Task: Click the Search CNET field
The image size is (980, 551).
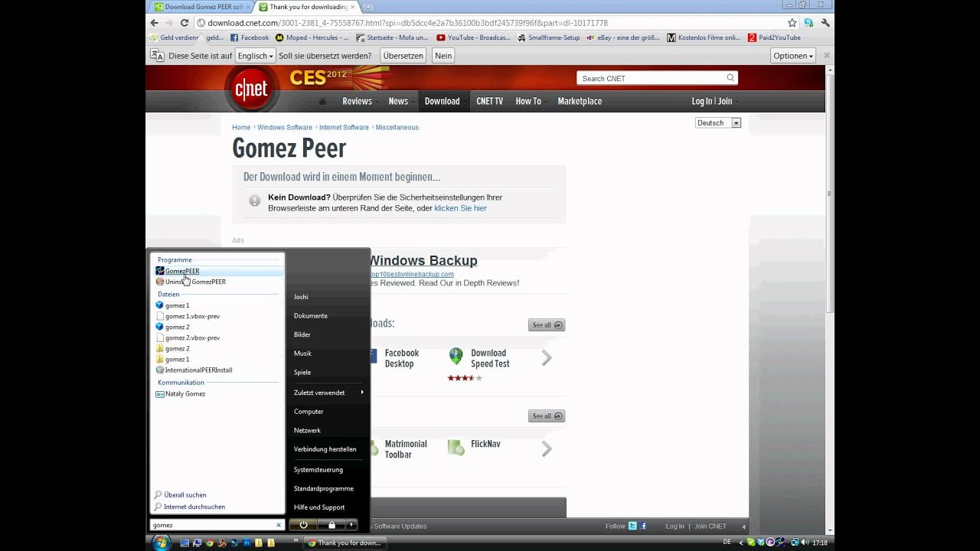Action: [x=651, y=78]
